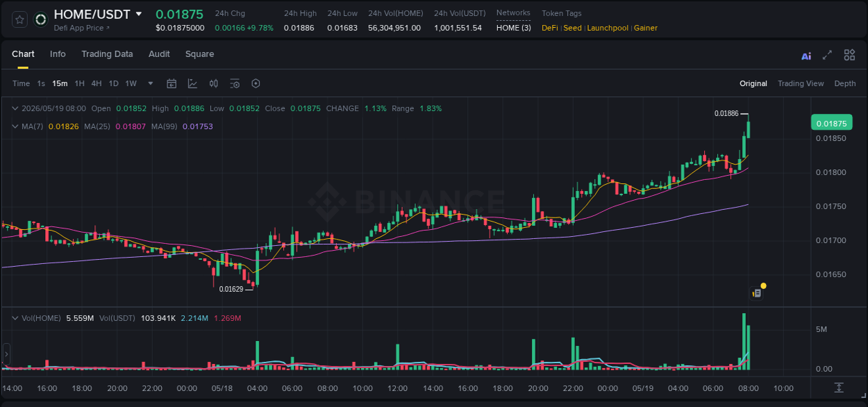Click the volume MA value 1.269M

pos(227,318)
